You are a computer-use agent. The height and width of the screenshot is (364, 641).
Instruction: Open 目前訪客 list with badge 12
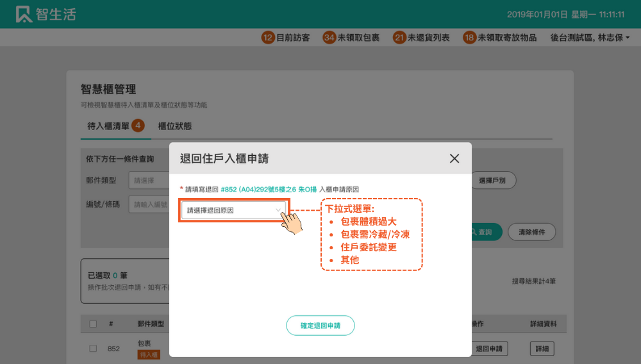pyautogui.click(x=286, y=38)
